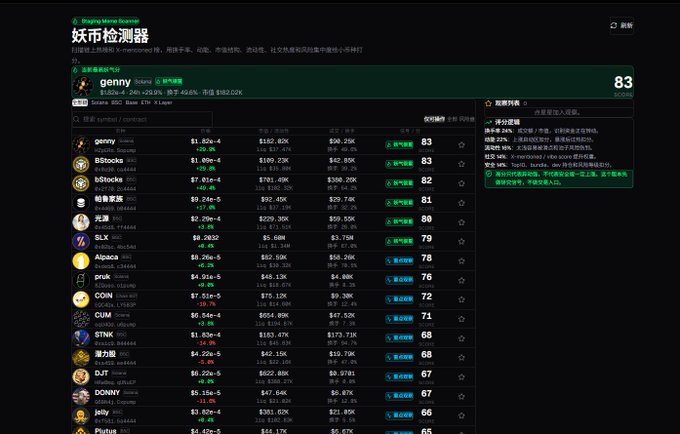Focus the symbol / contract search field

coord(142,119)
